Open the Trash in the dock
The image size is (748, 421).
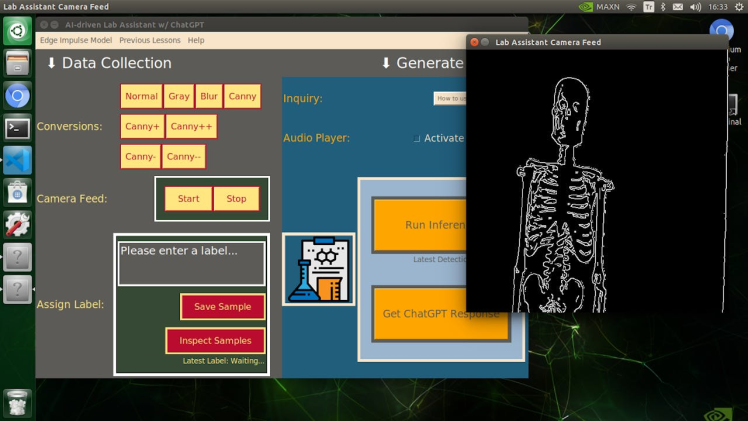point(17,401)
